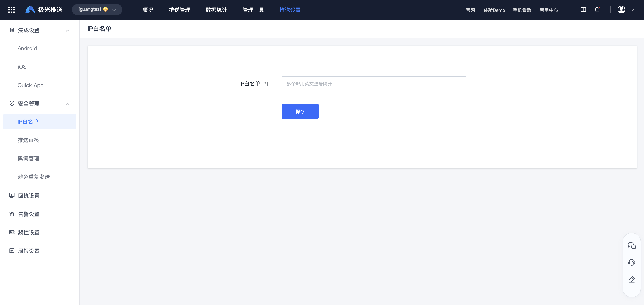Select iOS in the sidebar
This screenshot has height=305, width=644.
(x=22, y=67)
